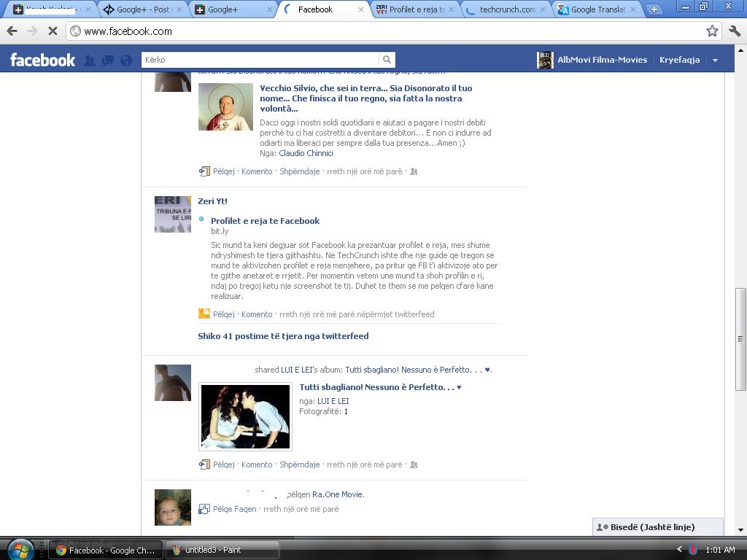Open Ra.One Movie page link

click(337, 495)
